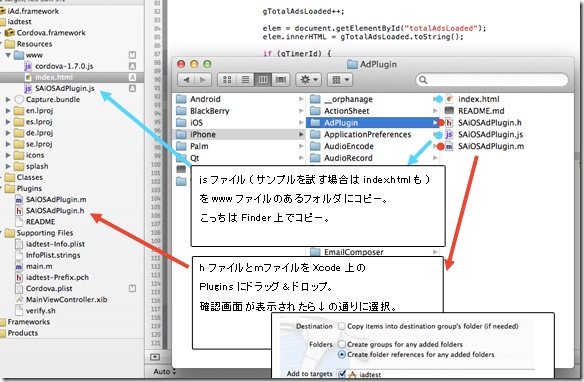584x382 pixels.
Task: Click the Finder search field
Action: point(492,80)
